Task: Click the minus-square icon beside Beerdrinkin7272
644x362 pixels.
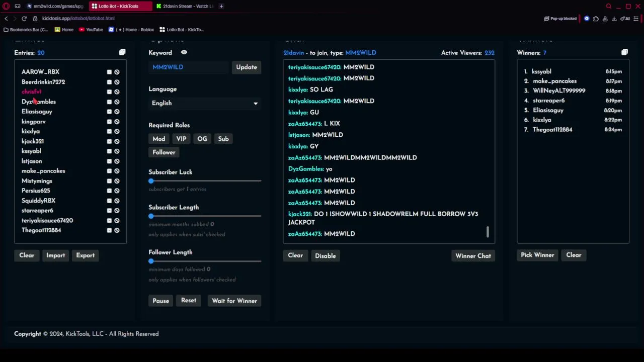Action: [109, 82]
